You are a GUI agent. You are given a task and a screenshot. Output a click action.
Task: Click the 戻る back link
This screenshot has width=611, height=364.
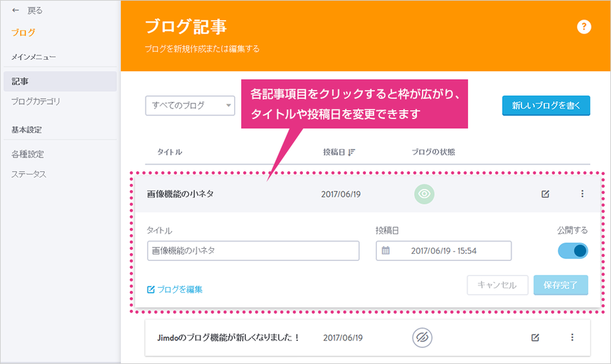click(x=34, y=11)
